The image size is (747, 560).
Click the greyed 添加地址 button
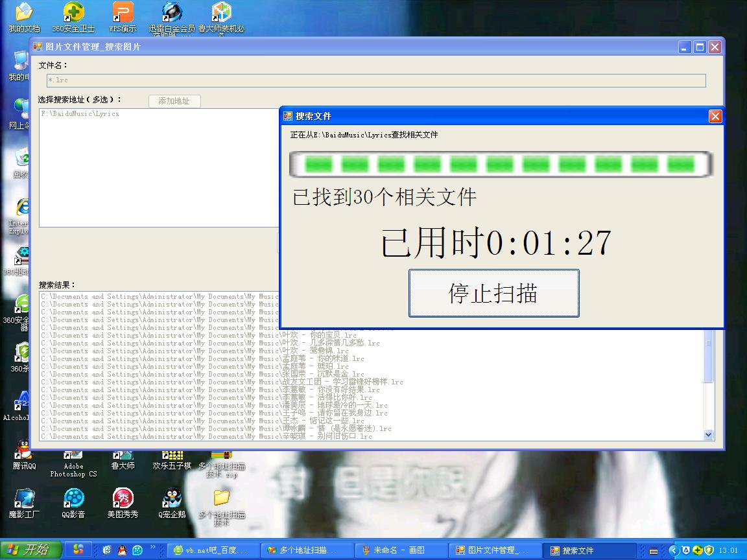(x=174, y=101)
